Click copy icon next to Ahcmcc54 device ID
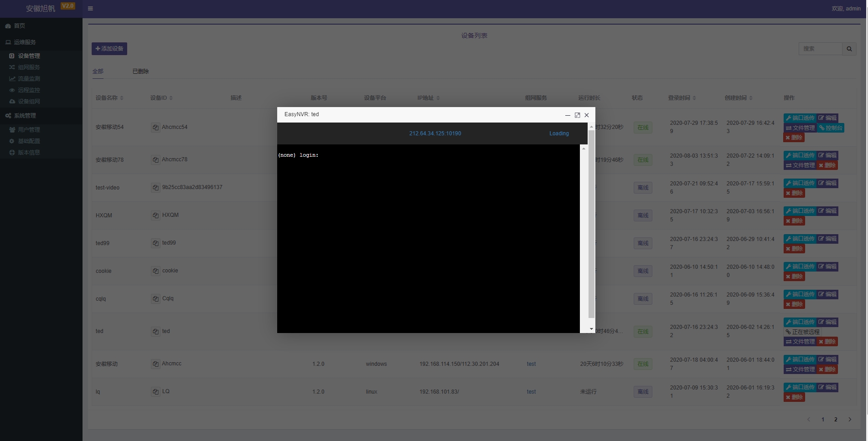This screenshot has height=441, width=868. [155, 128]
